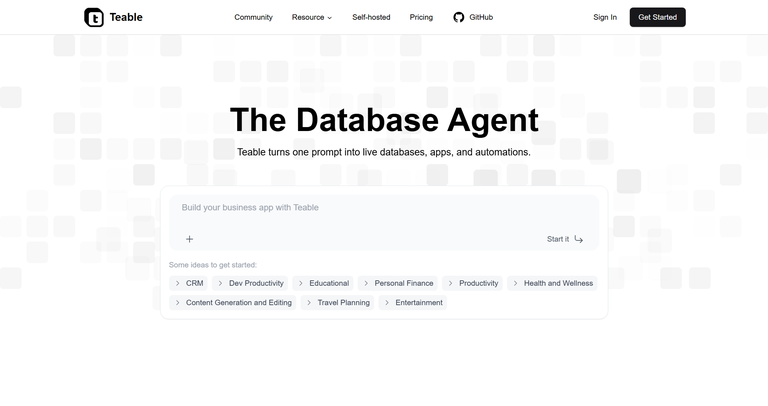
Task: Select the Health and Wellness suggestion
Action: (x=552, y=283)
